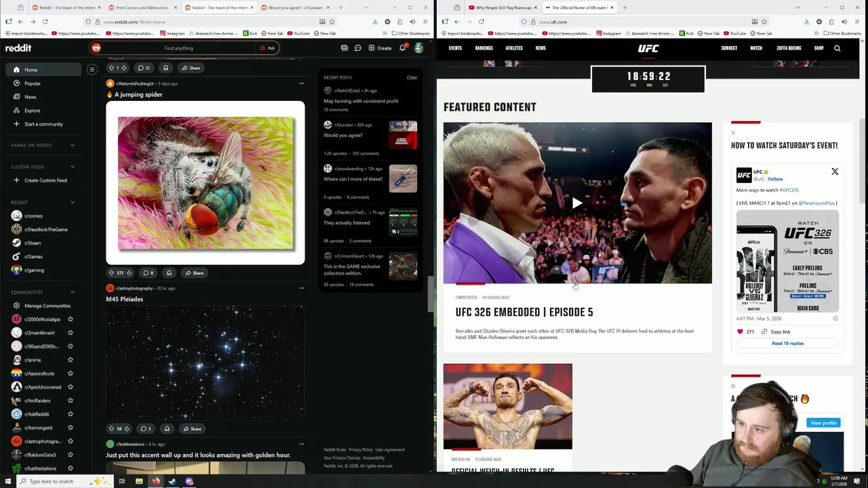Open comments of the jumping spider post
Screen dimensions: 868x488
pyautogui.click(x=148, y=273)
